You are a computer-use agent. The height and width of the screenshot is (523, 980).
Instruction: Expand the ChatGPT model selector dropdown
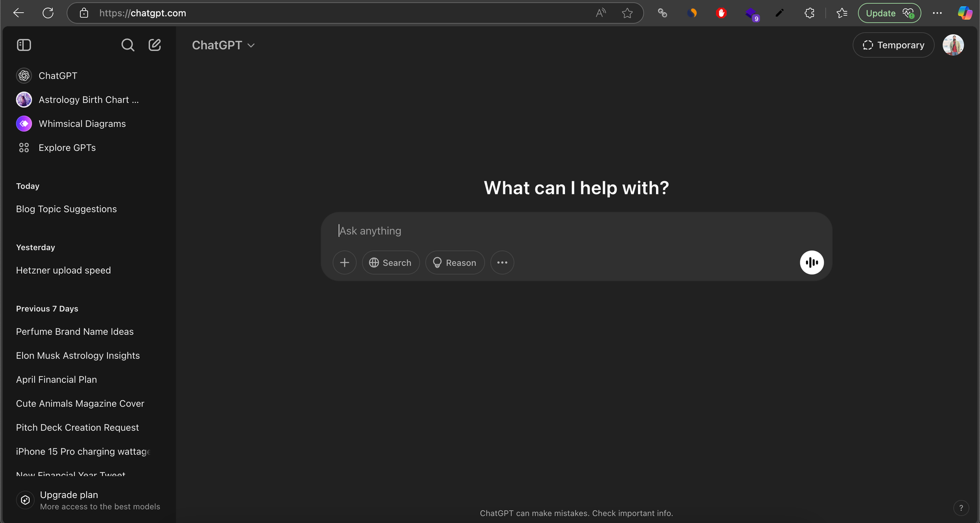[x=223, y=45]
